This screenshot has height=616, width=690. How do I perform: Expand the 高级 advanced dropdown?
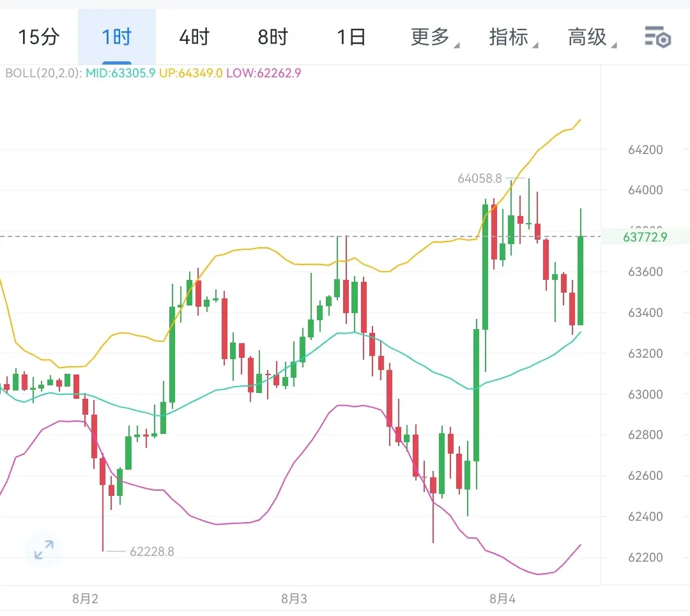tap(592, 37)
